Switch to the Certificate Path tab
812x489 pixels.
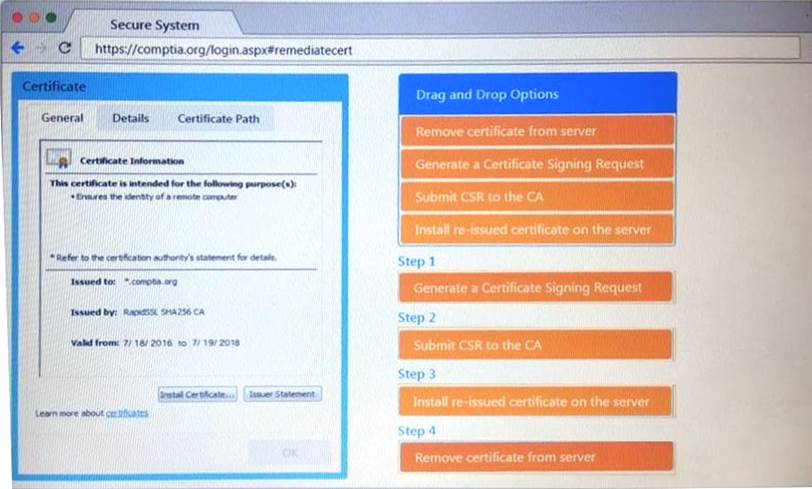[x=218, y=118]
